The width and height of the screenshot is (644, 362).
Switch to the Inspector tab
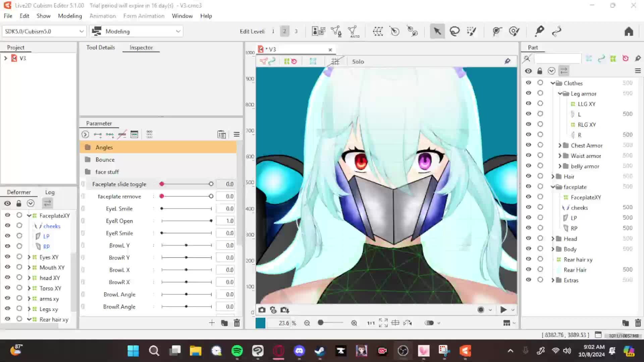141,47
